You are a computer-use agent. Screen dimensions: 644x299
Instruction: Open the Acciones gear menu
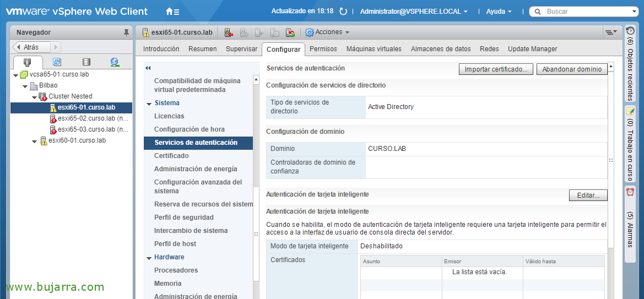tap(327, 32)
